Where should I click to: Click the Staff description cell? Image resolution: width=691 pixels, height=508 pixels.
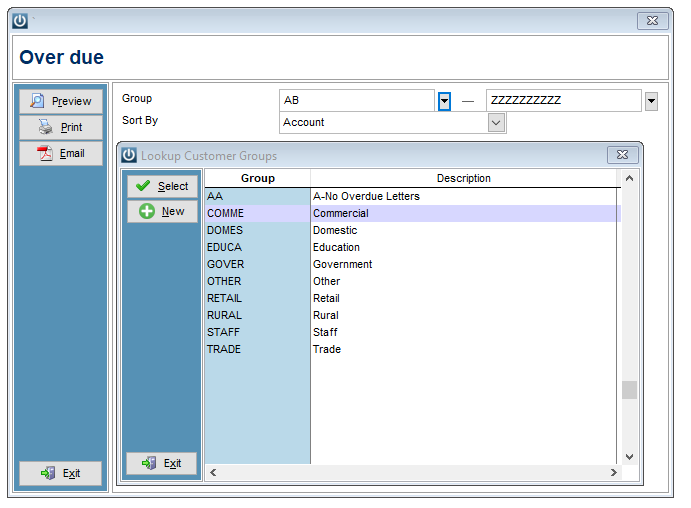[x=465, y=332]
